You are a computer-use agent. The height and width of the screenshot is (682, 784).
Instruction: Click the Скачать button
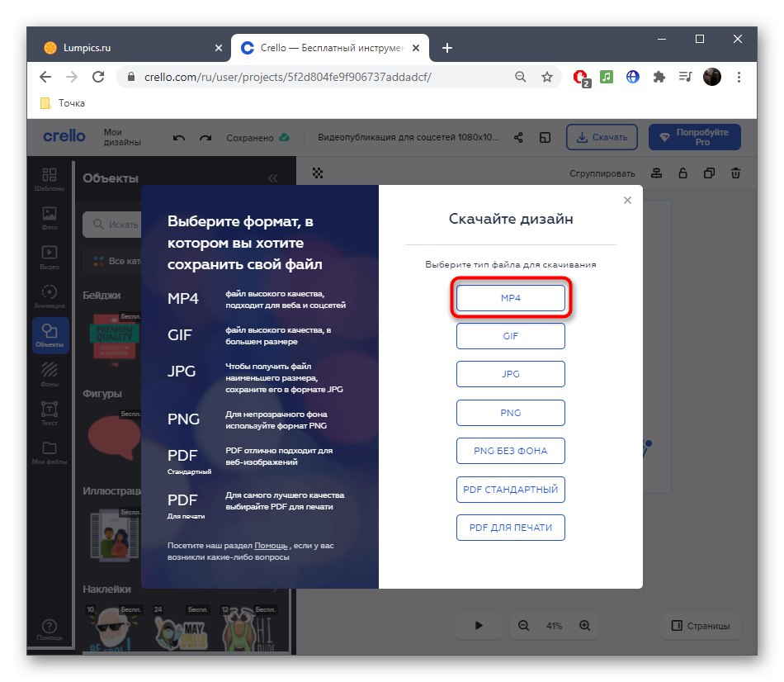coord(602,137)
